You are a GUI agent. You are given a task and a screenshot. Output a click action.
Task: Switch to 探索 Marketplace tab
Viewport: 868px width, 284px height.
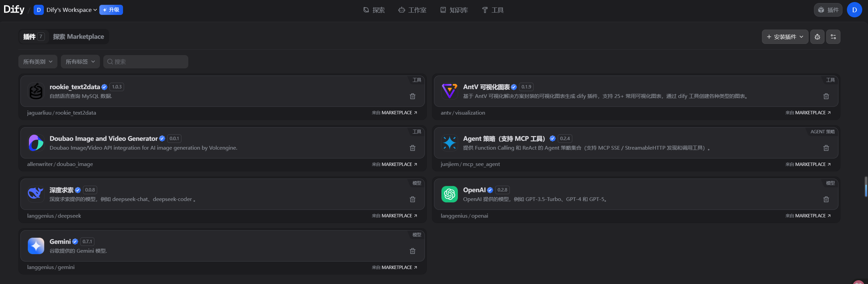(79, 37)
